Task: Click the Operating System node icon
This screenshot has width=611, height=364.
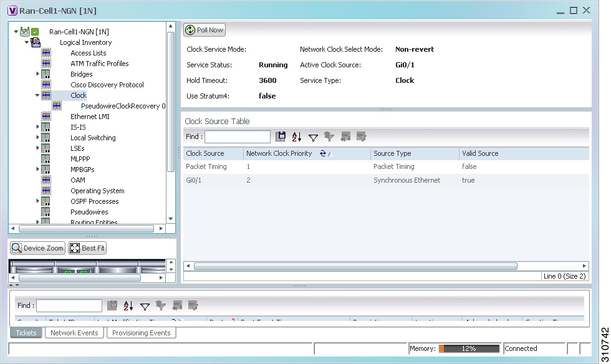Action: (x=46, y=191)
